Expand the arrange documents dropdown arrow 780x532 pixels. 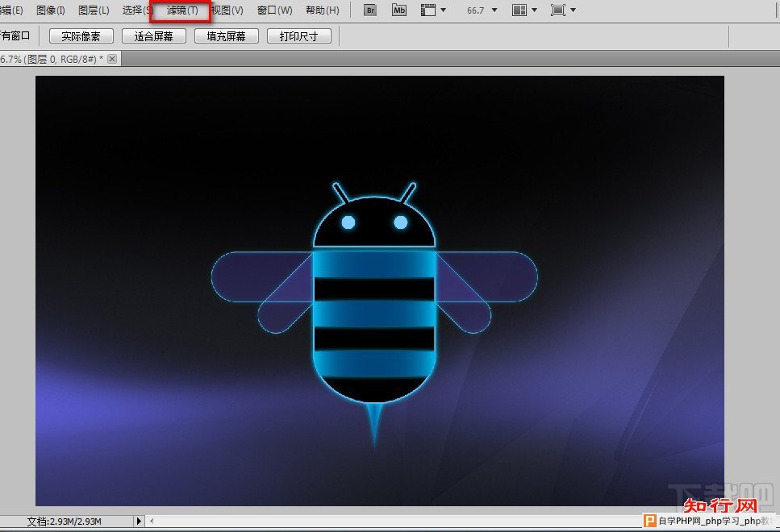534,10
